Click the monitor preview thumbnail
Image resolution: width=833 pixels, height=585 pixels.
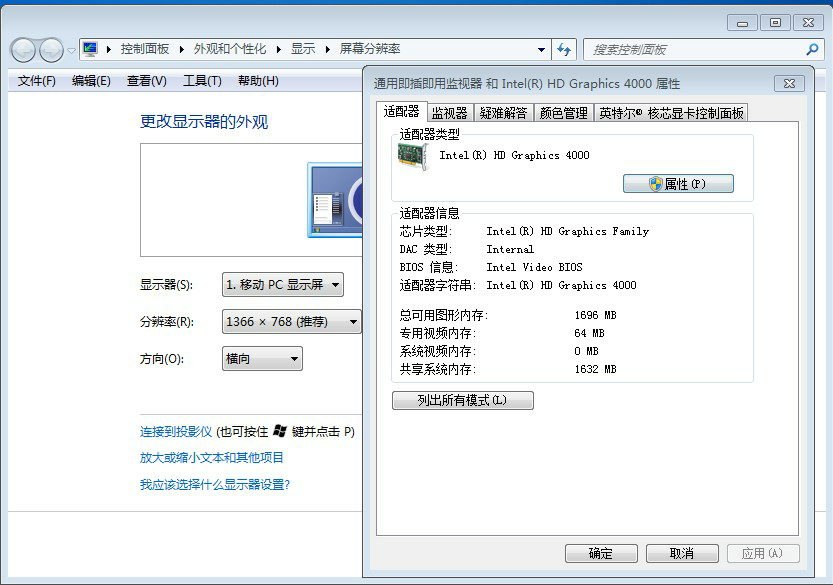[335, 200]
